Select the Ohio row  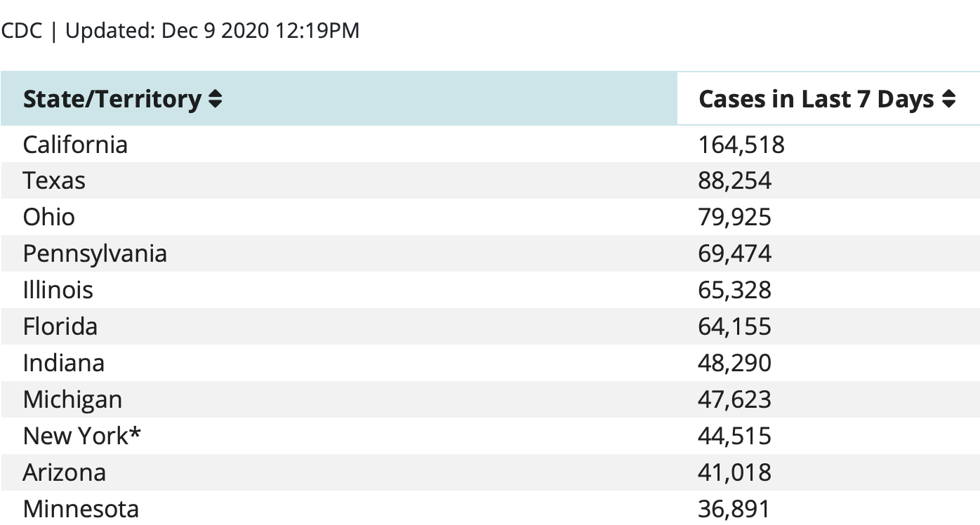(x=490, y=217)
